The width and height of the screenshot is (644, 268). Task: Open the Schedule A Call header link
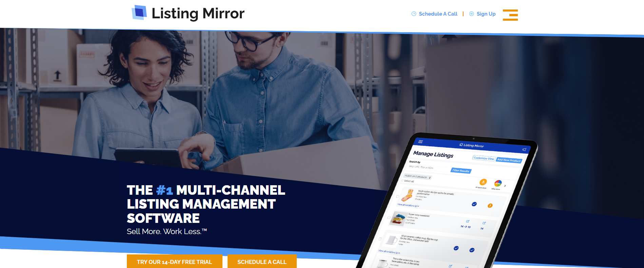[438, 14]
